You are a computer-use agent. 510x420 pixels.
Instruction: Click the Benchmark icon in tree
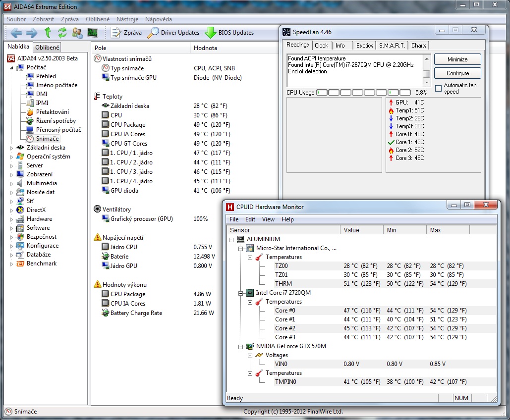pos(20,263)
